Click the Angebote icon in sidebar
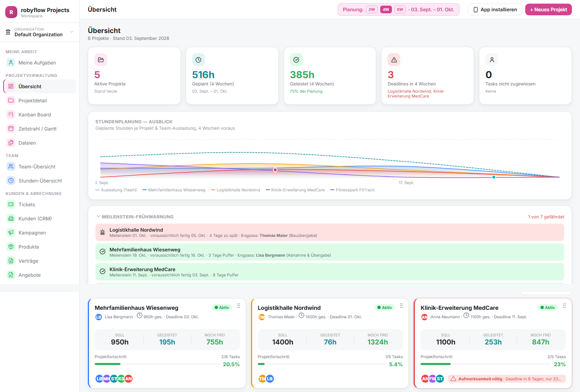The image size is (580, 392). pyautogui.click(x=11, y=275)
